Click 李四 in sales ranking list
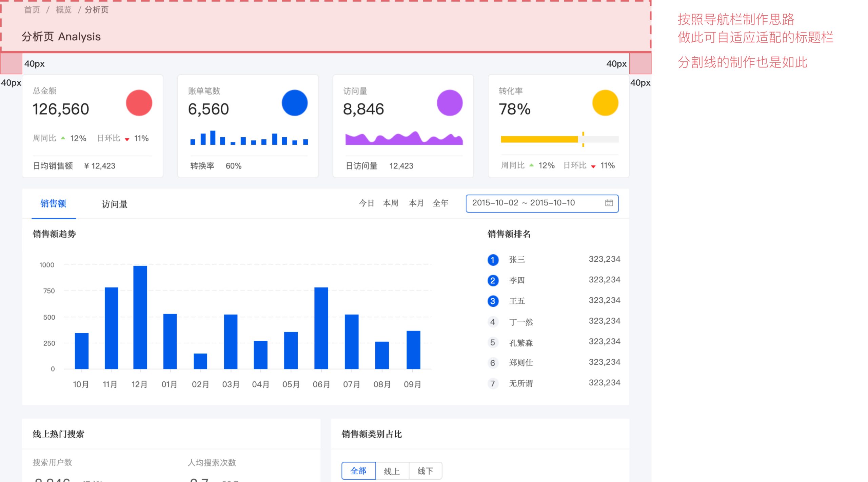This screenshot has height=482, width=868. coord(517,280)
